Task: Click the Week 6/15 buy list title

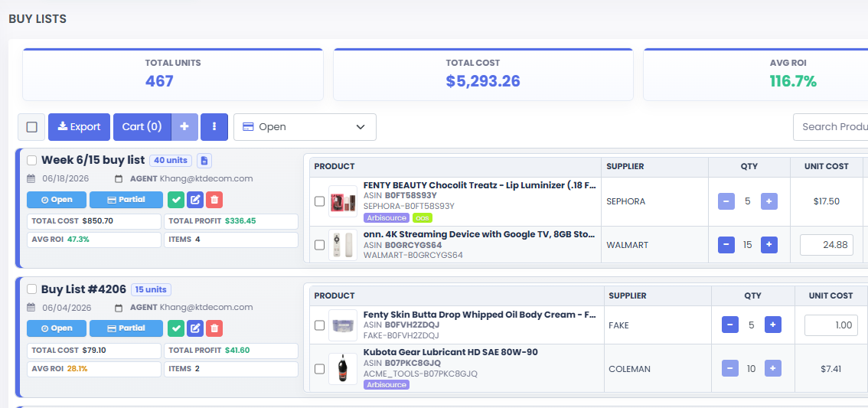Action: (93, 160)
